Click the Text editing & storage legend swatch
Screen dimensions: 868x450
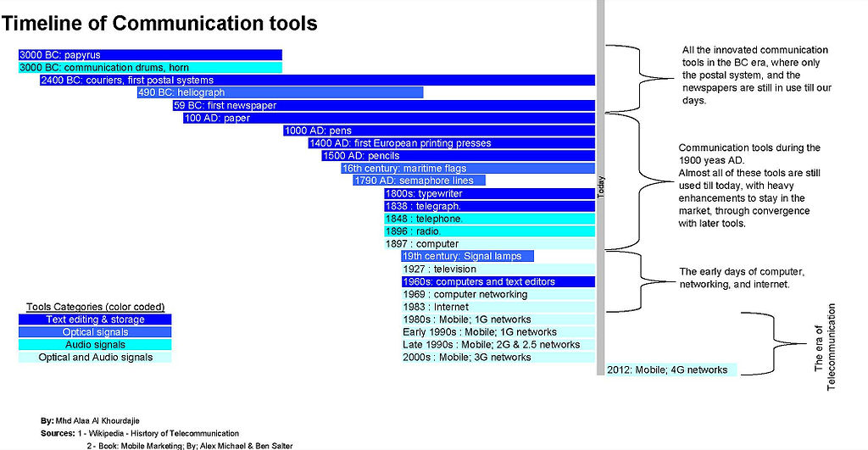(95, 319)
